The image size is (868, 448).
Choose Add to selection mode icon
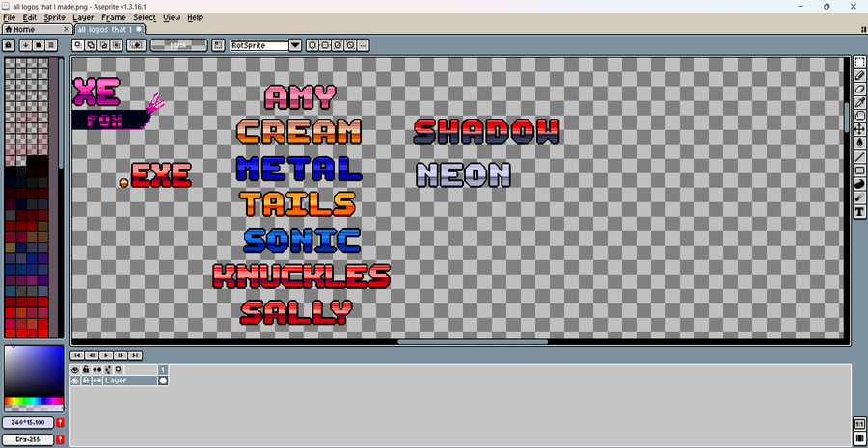coord(91,44)
